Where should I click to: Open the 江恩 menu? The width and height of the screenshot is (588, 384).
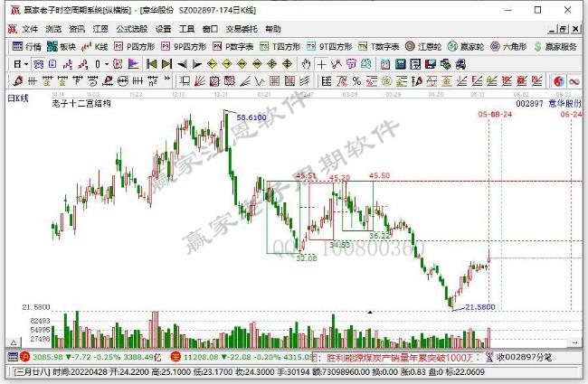(100, 29)
